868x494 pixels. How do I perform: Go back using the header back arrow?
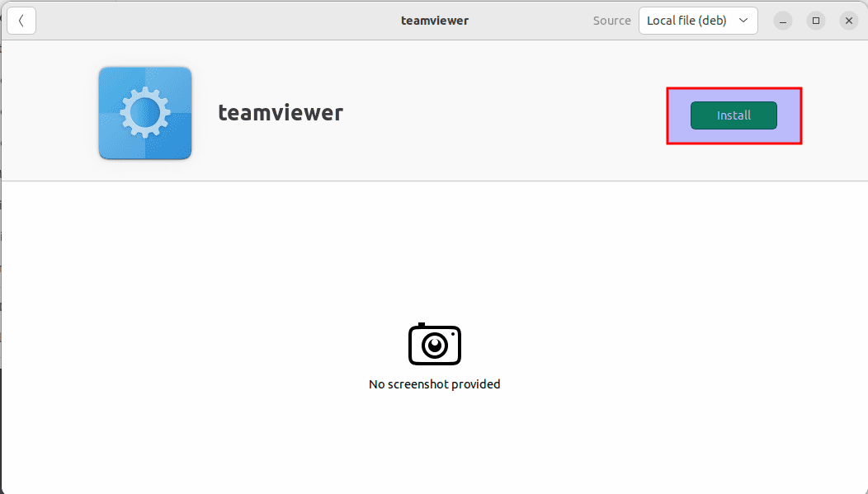(21, 21)
